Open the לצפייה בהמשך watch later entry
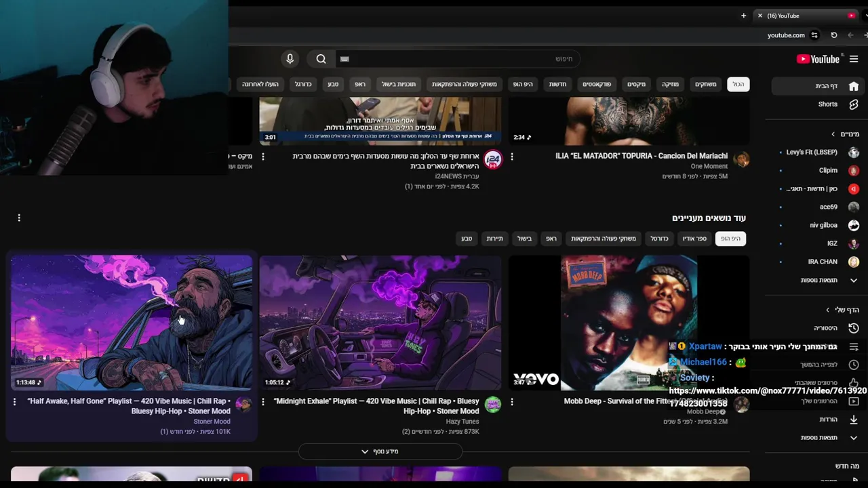This screenshot has width=868, height=488. (817, 365)
